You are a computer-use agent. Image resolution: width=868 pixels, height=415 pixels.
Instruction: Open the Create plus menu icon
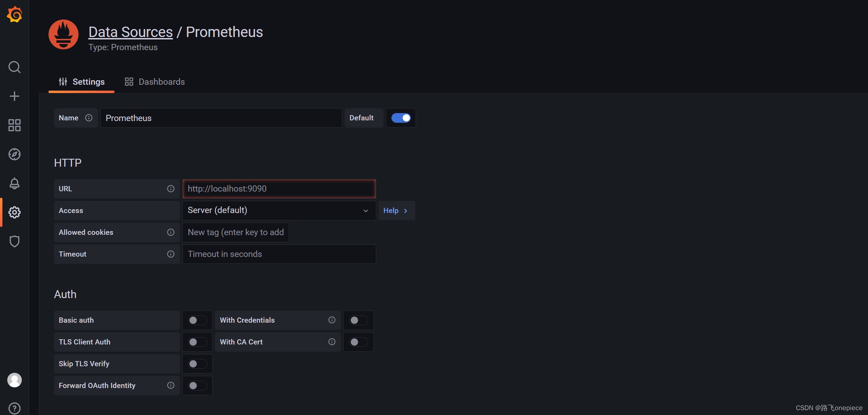[15, 96]
